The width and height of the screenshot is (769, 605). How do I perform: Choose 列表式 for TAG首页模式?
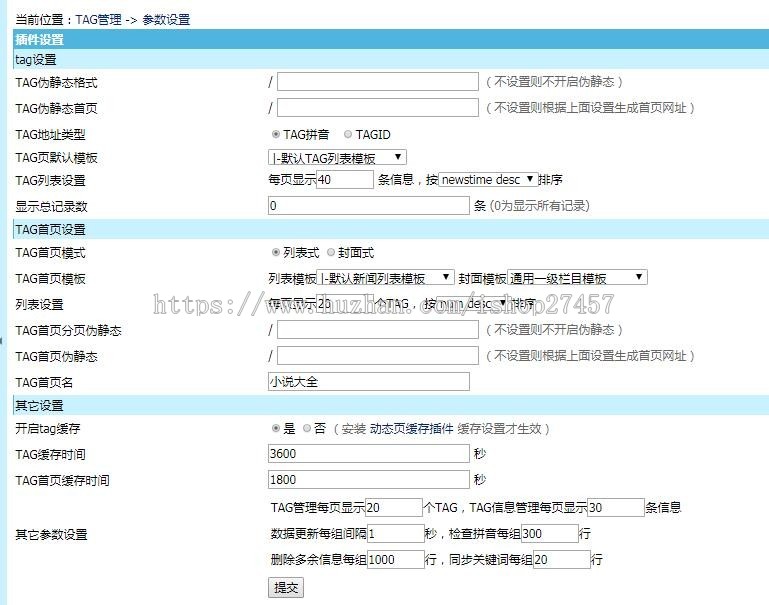click(276, 252)
